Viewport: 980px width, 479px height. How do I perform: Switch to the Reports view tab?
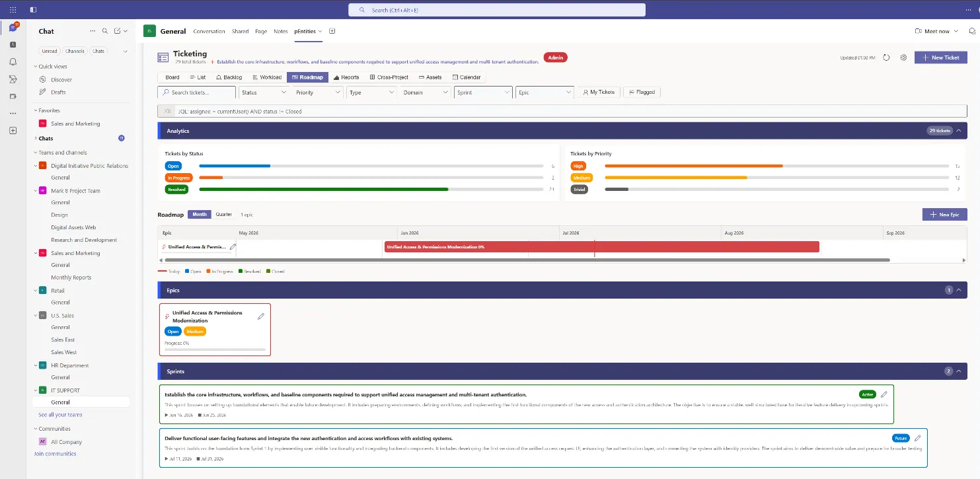346,77
